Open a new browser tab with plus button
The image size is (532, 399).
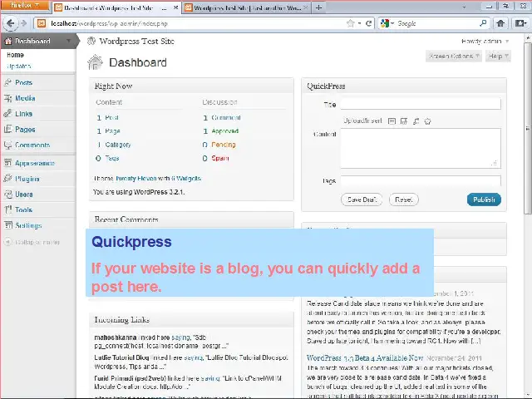pyautogui.click(x=318, y=7)
